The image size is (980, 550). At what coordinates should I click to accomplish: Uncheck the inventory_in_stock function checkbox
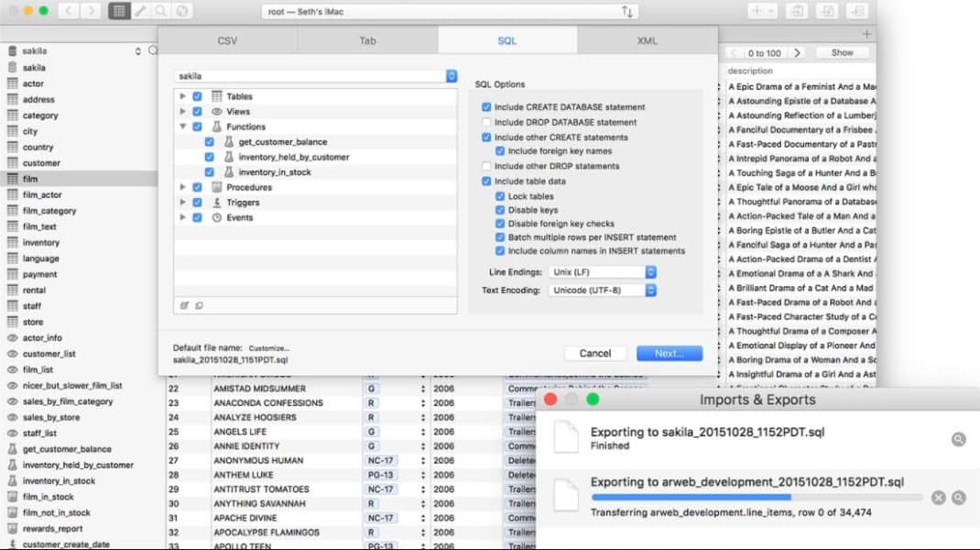pyautogui.click(x=210, y=172)
